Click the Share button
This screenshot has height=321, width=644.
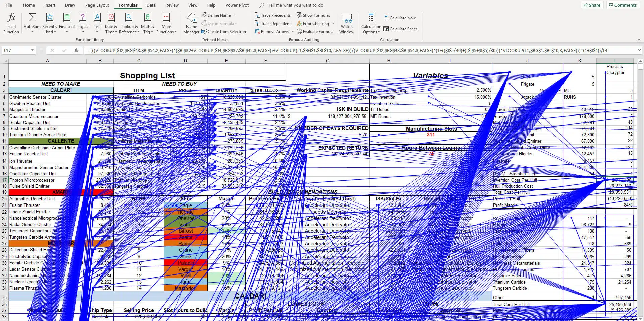(592, 5)
